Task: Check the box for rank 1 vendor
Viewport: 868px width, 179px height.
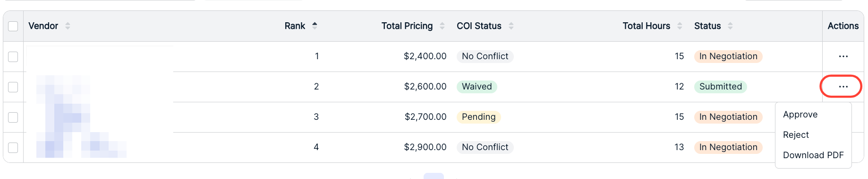Action: (x=13, y=56)
